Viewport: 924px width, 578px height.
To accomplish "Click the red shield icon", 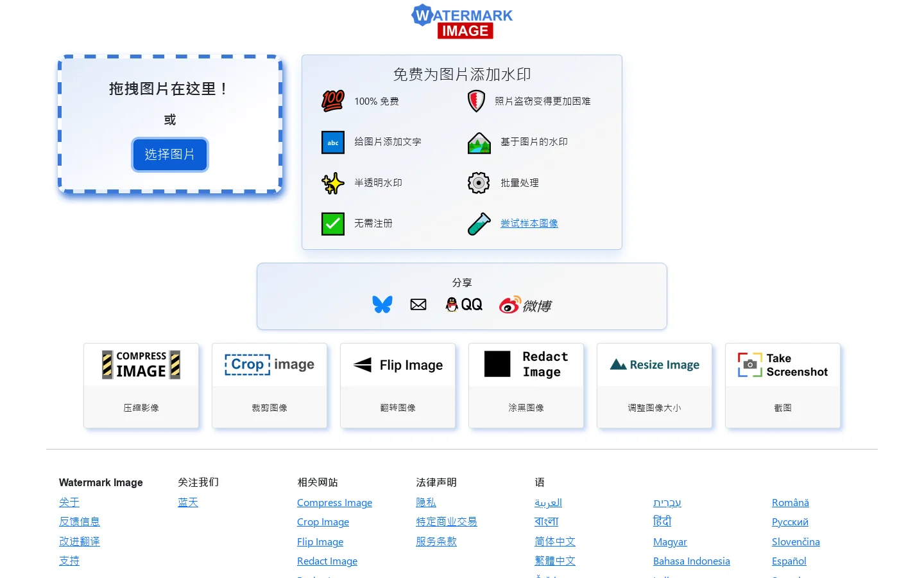I will 476,101.
